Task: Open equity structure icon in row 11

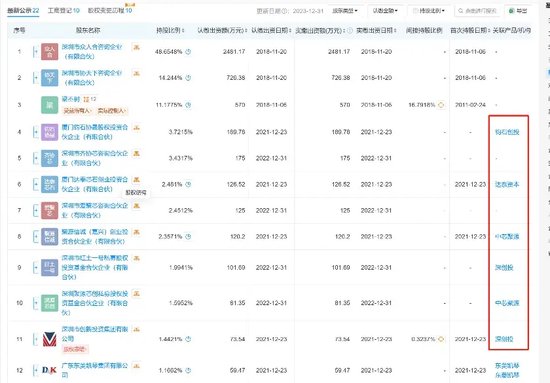Action: click(x=136, y=330)
